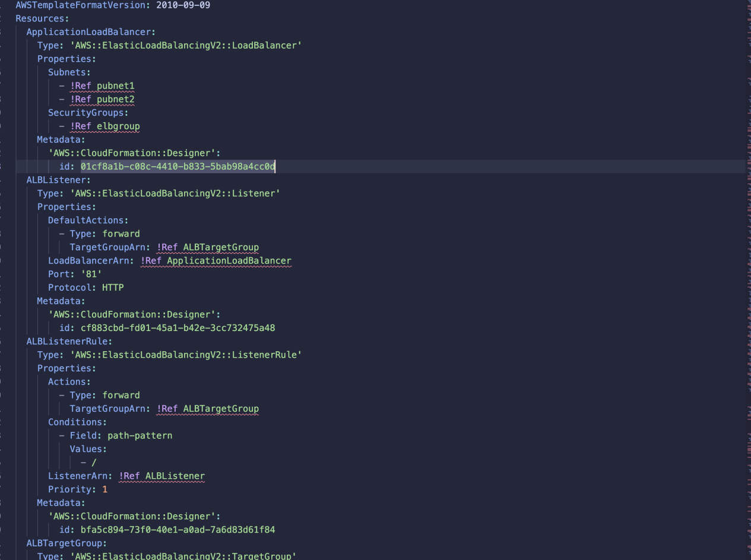The image size is (751, 560).
Task: Click the id cf883cbd-fd01-45a1-b42e-3cc732475a48
Action: [x=178, y=328]
